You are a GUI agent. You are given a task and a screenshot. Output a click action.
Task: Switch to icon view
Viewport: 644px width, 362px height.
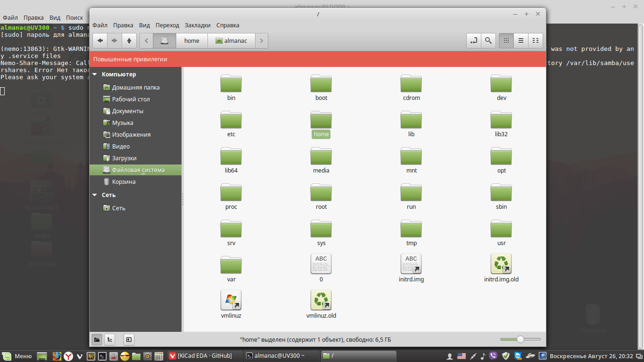[506, 41]
